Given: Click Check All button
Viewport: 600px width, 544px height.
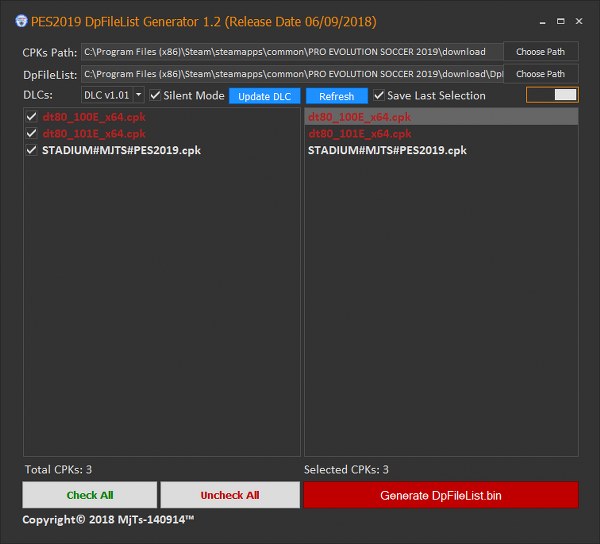Looking at the screenshot, I should [90, 495].
